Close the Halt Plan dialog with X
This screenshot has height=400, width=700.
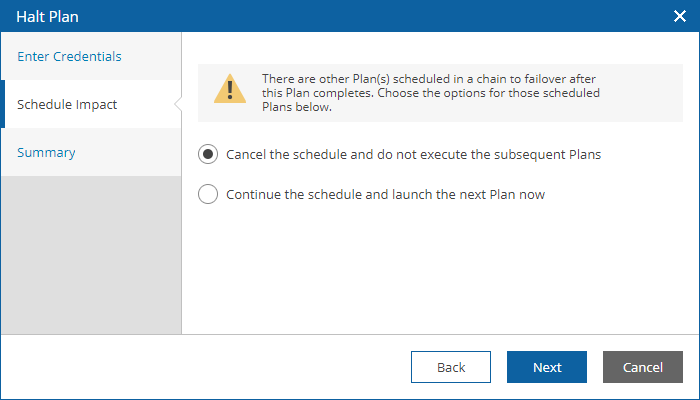(x=679, y=16)
